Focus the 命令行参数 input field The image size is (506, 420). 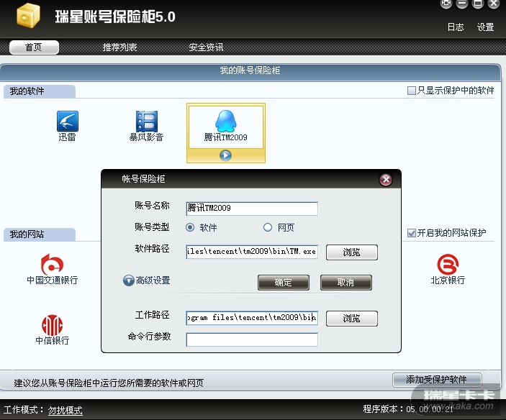click(252, 339)
